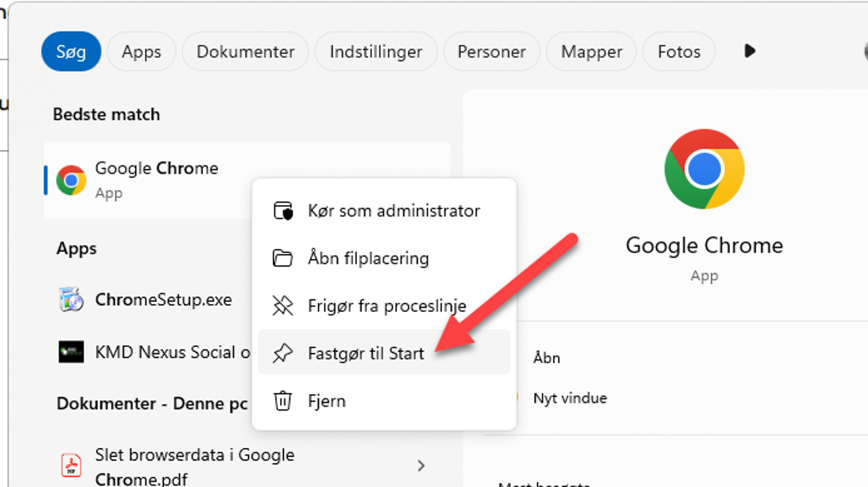Click the trash icon next to Fjern
868x487 pixels.
click(x=282, y=401)
